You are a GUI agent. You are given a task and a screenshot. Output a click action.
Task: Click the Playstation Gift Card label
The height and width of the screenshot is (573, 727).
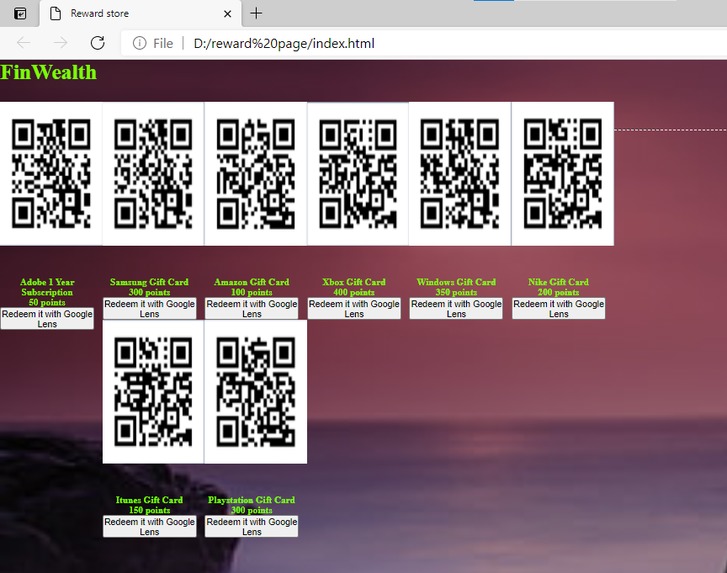[252, 500]
